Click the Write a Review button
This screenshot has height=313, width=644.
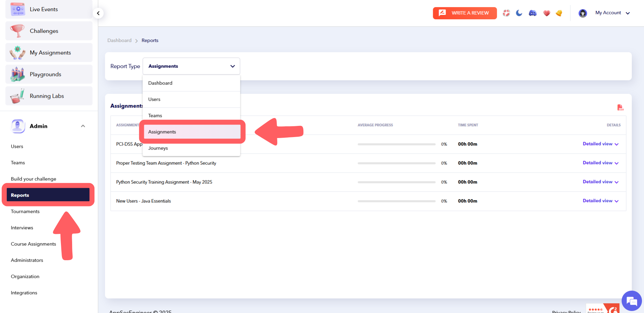coord(465,13)
